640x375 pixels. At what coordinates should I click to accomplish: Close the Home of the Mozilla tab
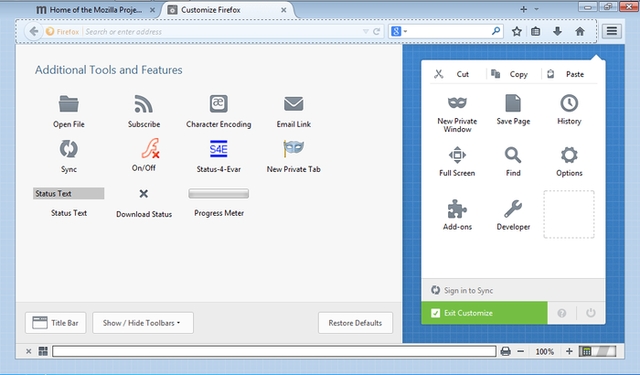coord(152,10)
